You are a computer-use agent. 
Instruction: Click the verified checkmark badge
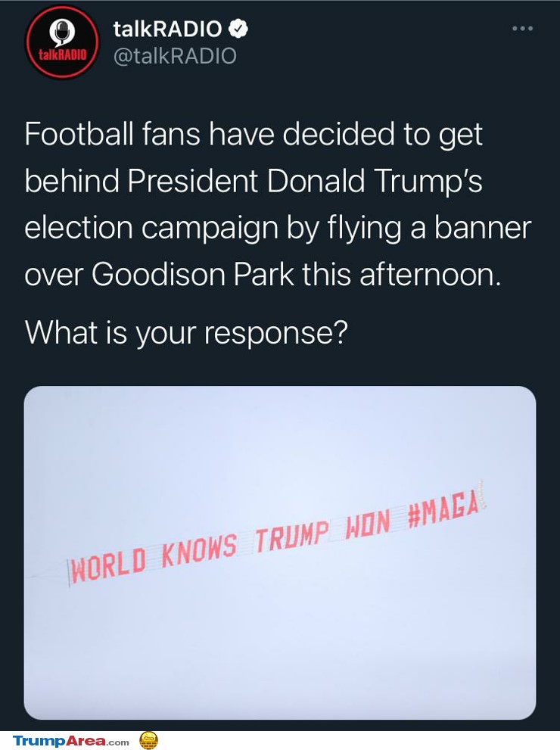[238, 30]
